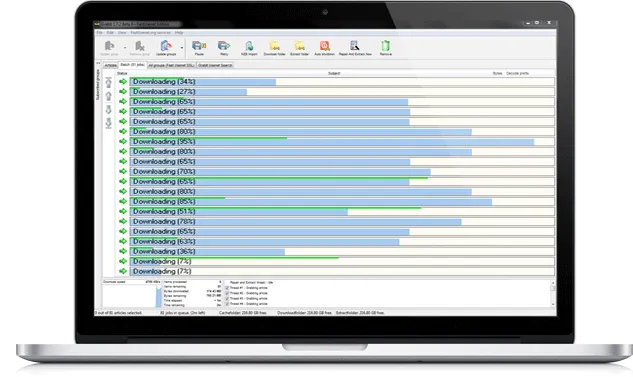
Task: Click green arrow of the 27% job
Action: point(123,92)
